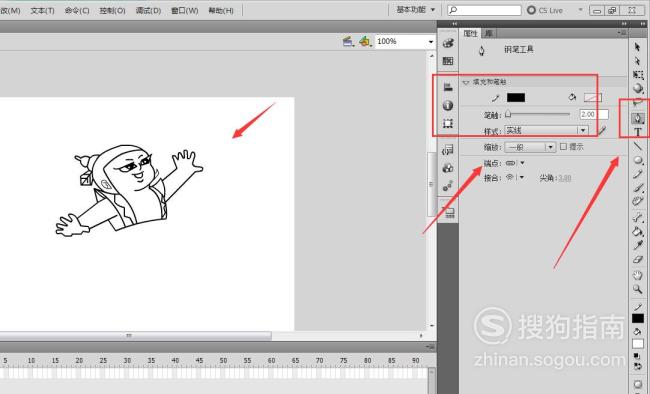Switch to the Library tab
The width and height of the screenshot is (650, 394).
(489, 33)
